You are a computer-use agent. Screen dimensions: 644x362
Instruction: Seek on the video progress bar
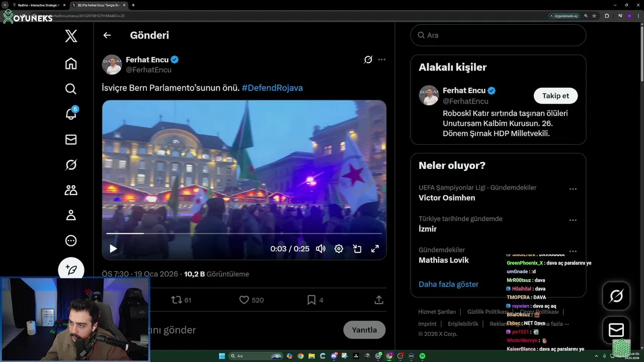244,233
